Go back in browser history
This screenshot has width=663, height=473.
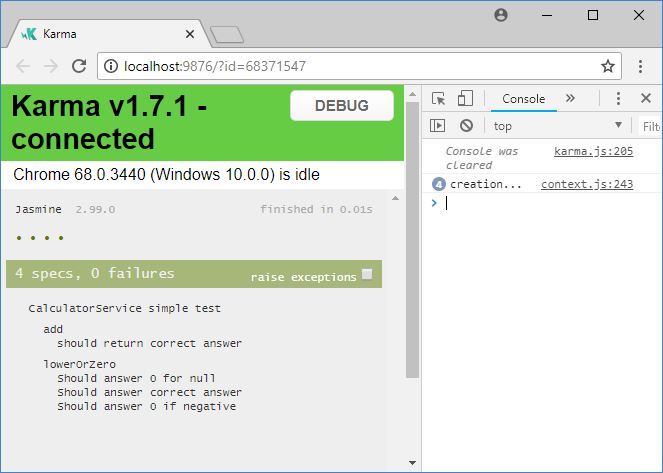tap(23, 66)
